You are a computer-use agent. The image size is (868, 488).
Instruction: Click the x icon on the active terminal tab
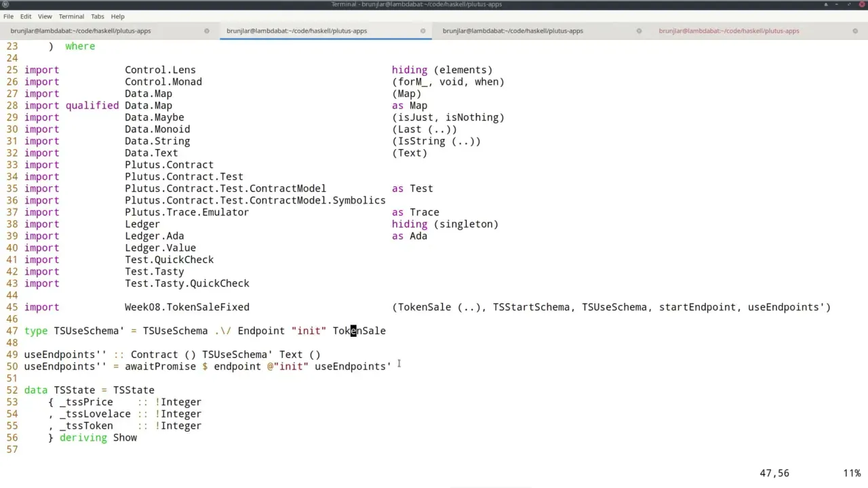point(422,30)
